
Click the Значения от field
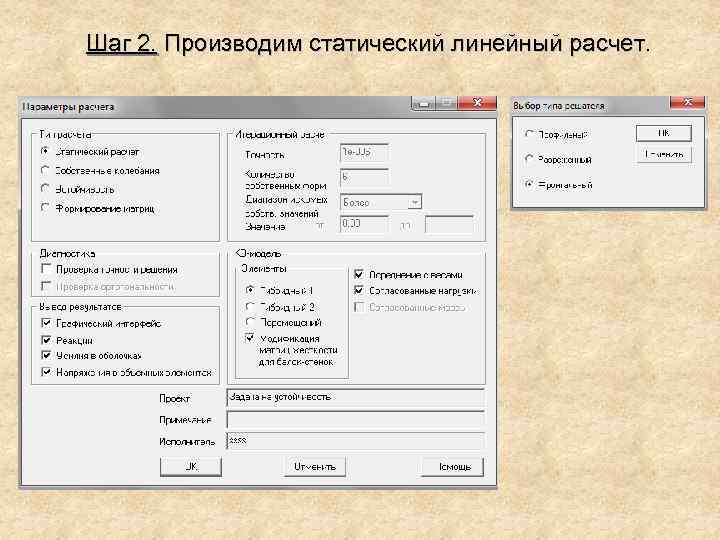[364, 224]
